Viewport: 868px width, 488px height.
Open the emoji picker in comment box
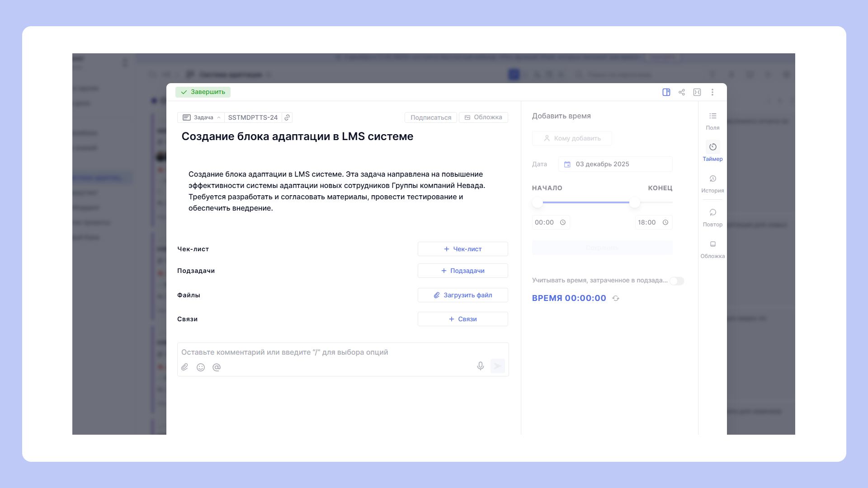point(201,367)
